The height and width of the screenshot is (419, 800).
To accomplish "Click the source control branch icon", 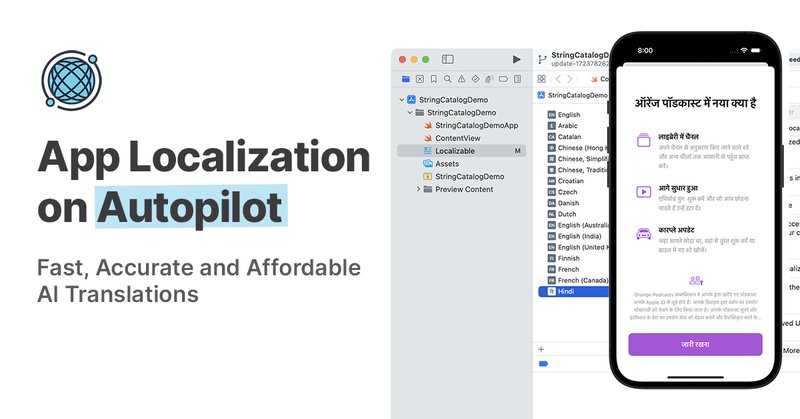I will pos(542,60).
